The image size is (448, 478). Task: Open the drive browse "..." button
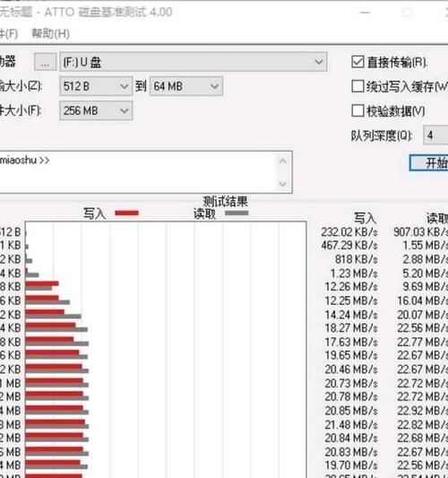(x=45, y=63)
